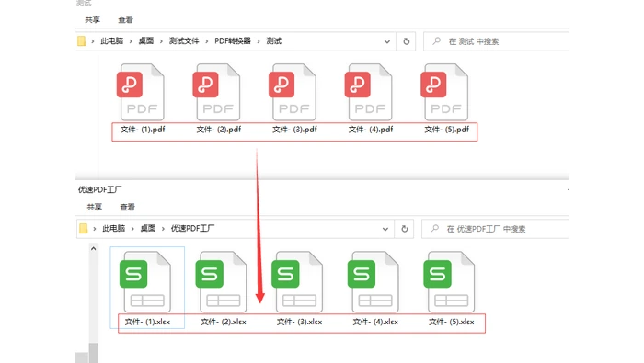Select the 文件- (4).xlsx spreadsheet icon
The width and height of the screenshot is (644, 363).
point(374,282)
